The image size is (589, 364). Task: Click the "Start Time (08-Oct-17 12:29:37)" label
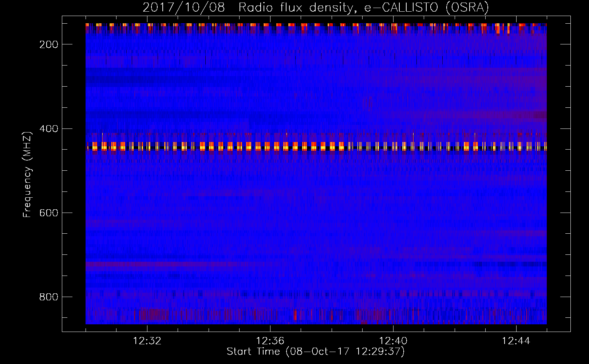(x=316, y=352)
